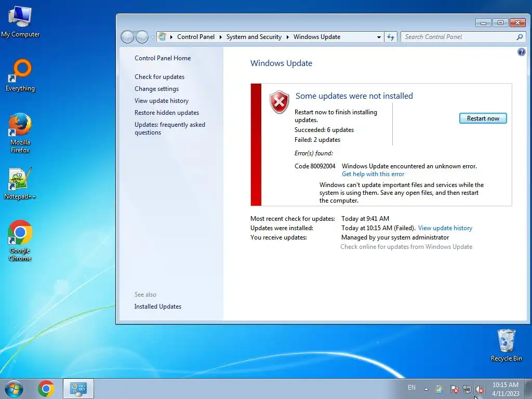Expand arrow after System and Security breadcrumb

point(288,37)
